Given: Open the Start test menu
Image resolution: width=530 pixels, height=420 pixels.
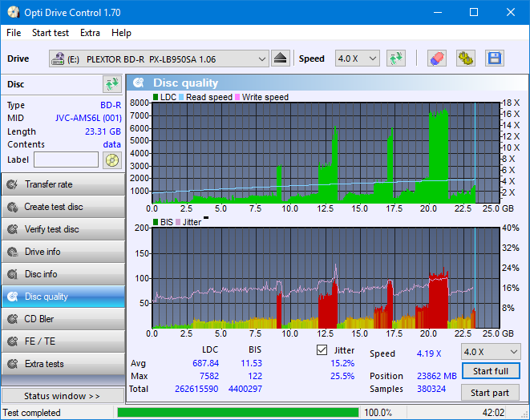Looking at the screenshot, I should coord(51,33).
